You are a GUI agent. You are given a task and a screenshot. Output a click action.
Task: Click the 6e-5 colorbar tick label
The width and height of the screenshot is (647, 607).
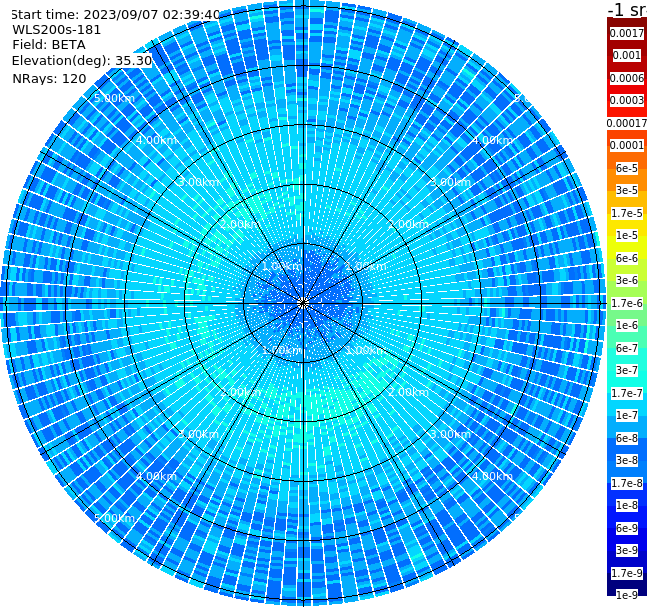tap(627, 168)
